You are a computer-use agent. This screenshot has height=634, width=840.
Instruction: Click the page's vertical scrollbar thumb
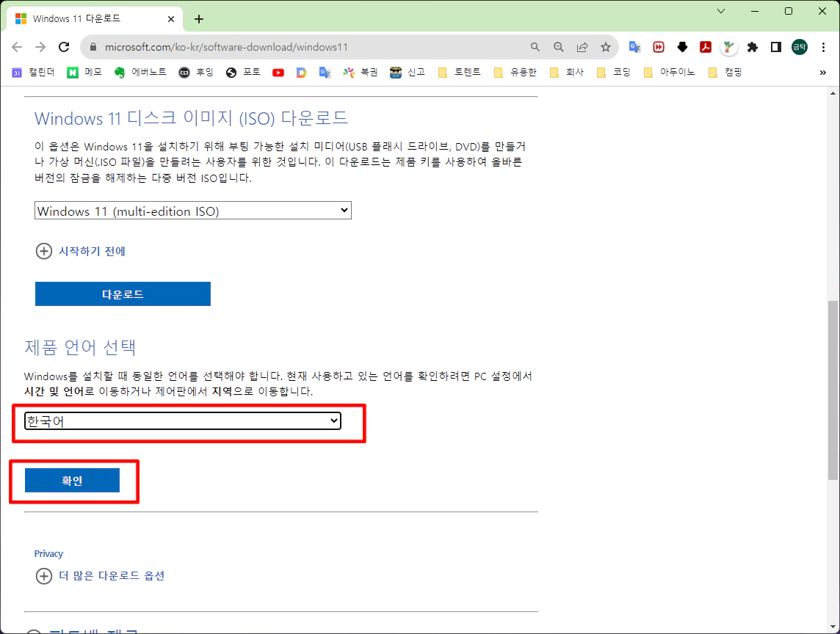tap(833, 391)
